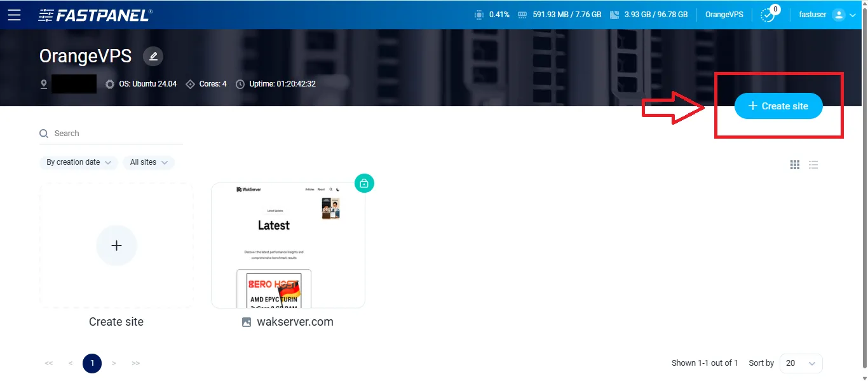The width and height of the screenshot is (868, 381).
Task: View memory details via the RAM icon
Action: coord(522,14)
